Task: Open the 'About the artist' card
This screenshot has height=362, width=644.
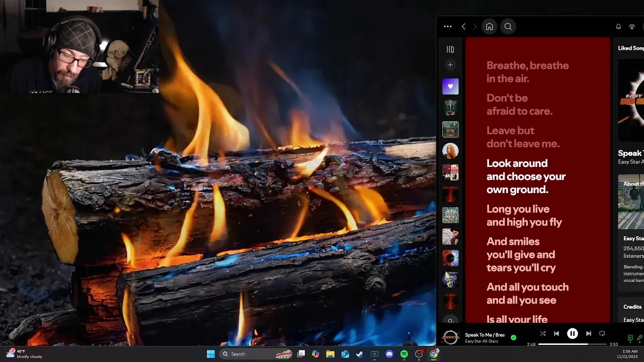Action: (x=631, y=232)
